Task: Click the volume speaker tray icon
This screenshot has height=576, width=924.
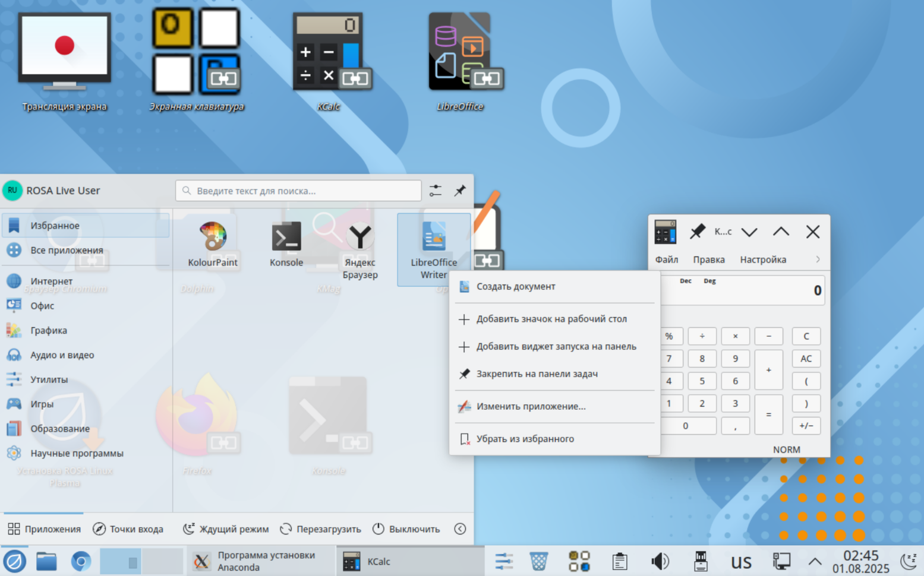Action: [x=660, y=561]
